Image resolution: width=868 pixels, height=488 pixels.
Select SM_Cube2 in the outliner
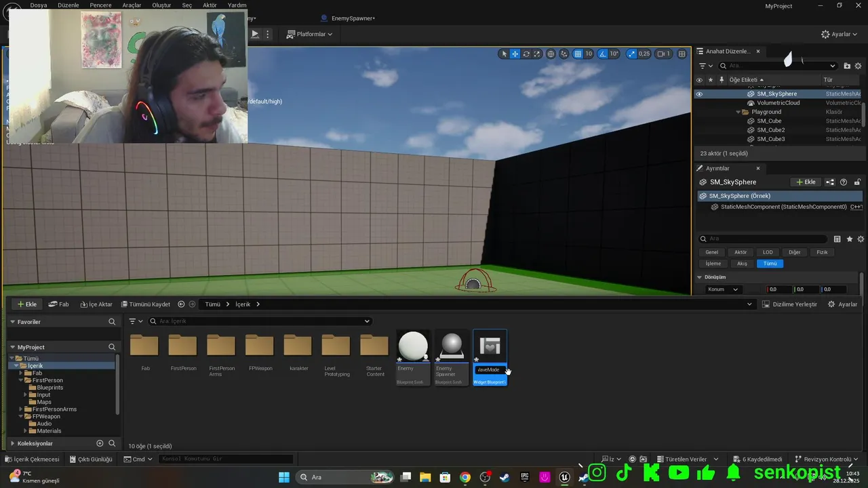(771, 130)
